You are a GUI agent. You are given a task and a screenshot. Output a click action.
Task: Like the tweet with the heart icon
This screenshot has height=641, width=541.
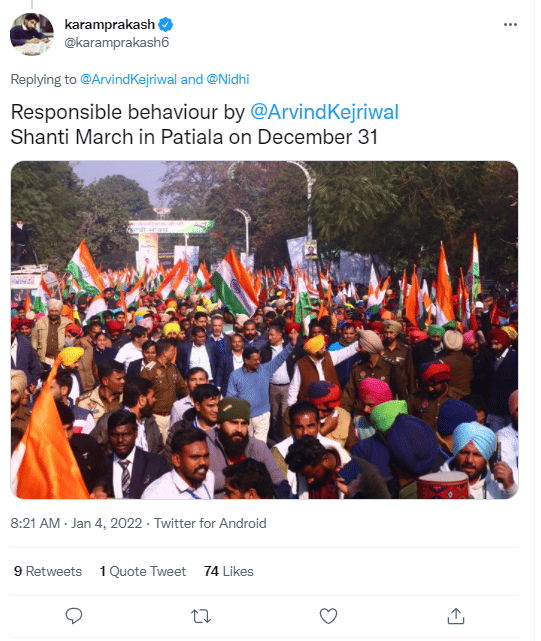click(328, 616)
